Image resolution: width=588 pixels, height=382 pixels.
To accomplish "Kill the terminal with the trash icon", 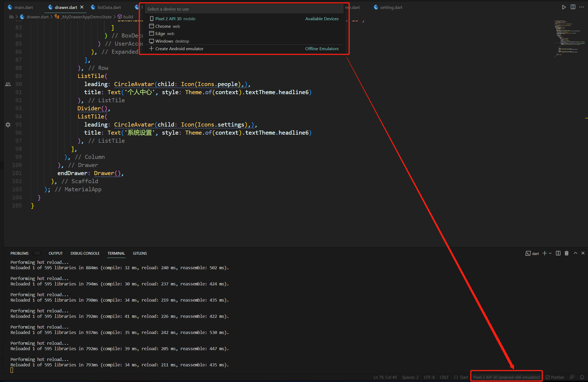I will [567, 253].
